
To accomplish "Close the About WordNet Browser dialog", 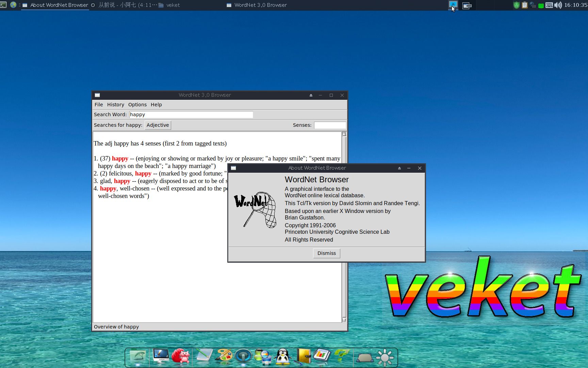I will (x=420, y=168).
